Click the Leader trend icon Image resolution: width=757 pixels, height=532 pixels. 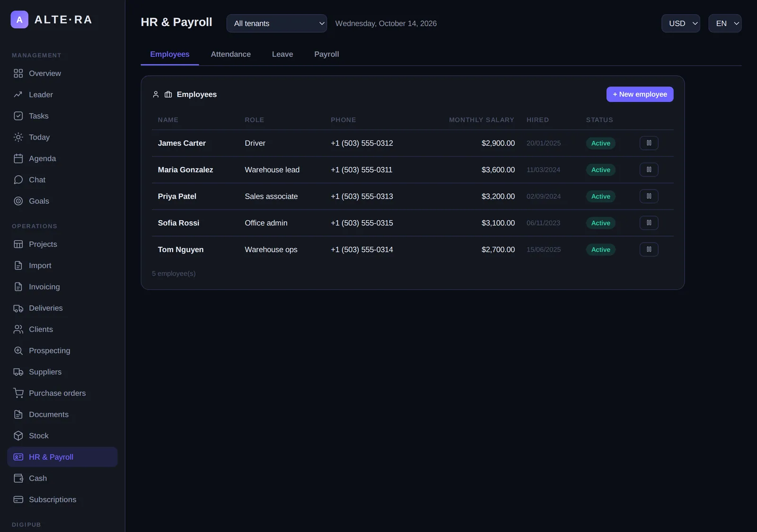[x=18, y=95]
